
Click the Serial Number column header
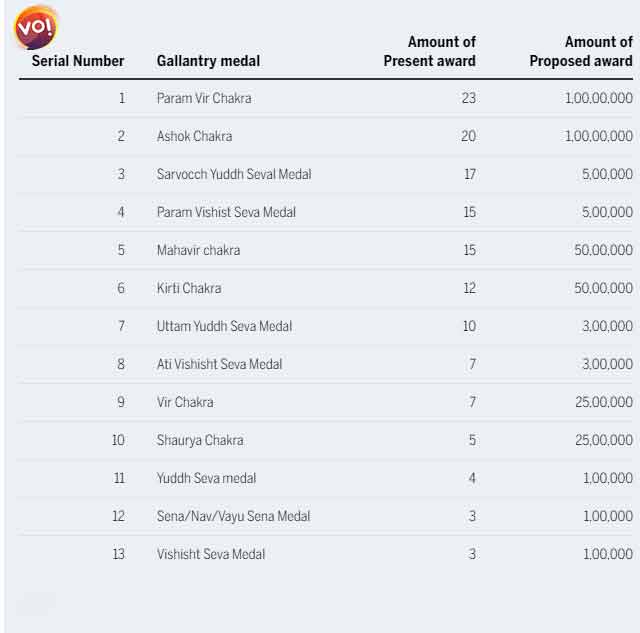[78, 61]
